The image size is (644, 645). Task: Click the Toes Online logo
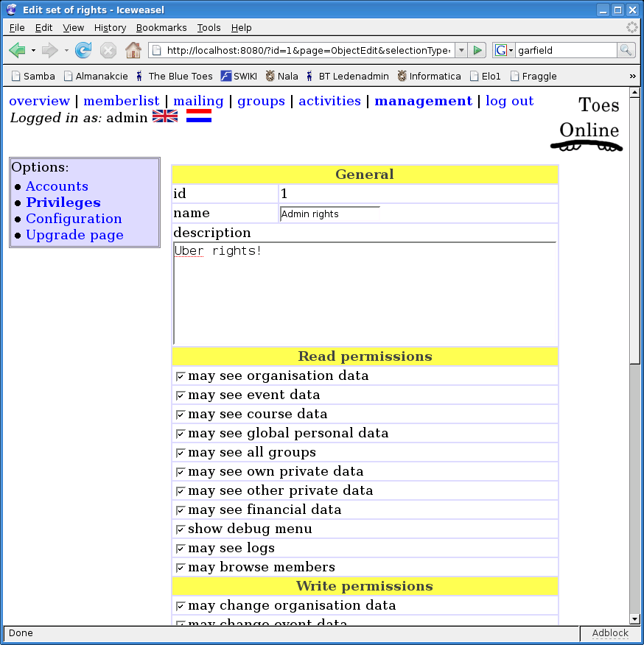point(587,122)
